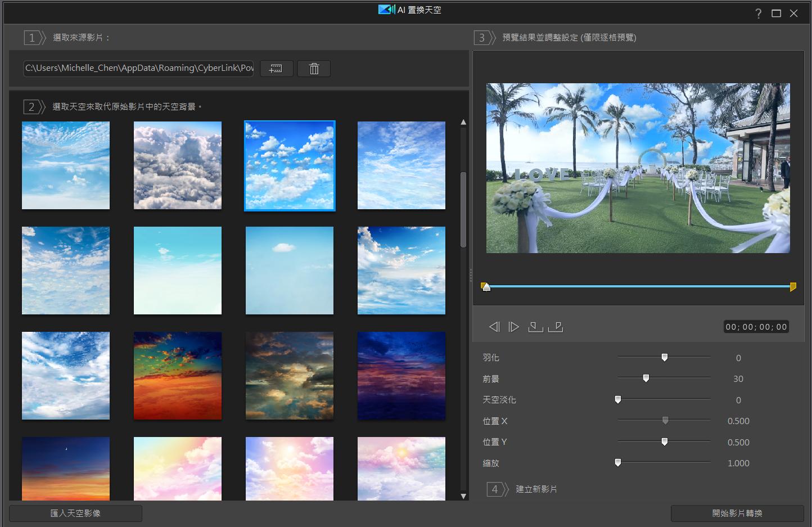Viewport: 812px width, 527px height.
Task: Select the orange sunset sky thumbnail
Action: tap(178, 376)
